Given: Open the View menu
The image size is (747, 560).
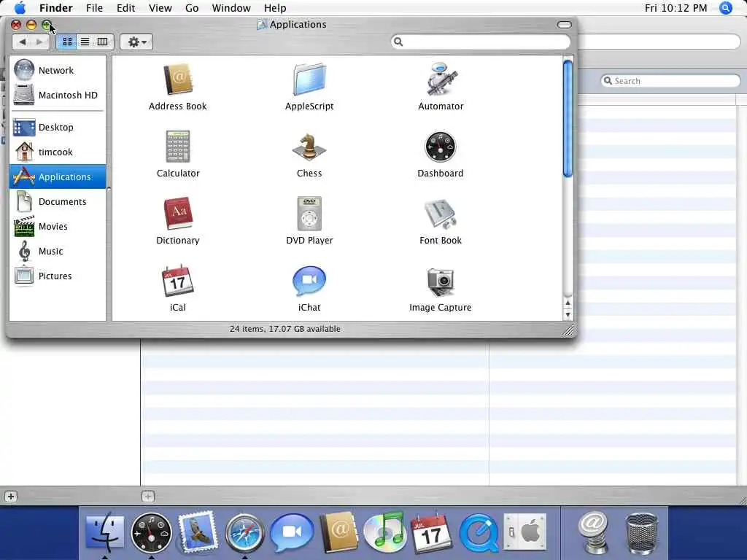Looking at the screenshot, I should pyautogui.click(x=160, y=7).
